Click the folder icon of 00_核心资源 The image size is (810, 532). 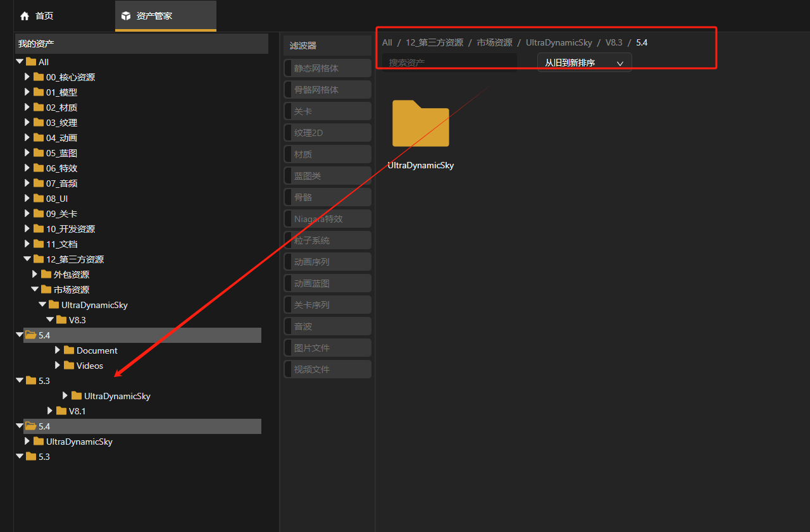[39, 77]
